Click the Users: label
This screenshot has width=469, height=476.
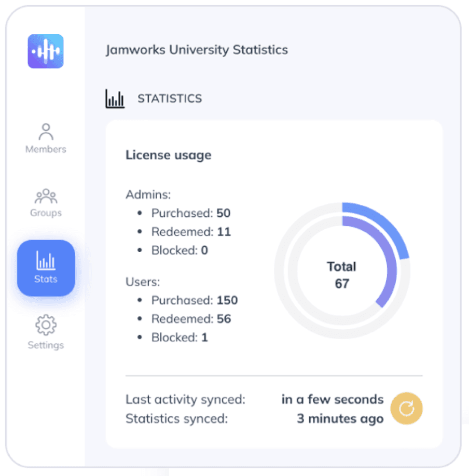pos(143,282)
